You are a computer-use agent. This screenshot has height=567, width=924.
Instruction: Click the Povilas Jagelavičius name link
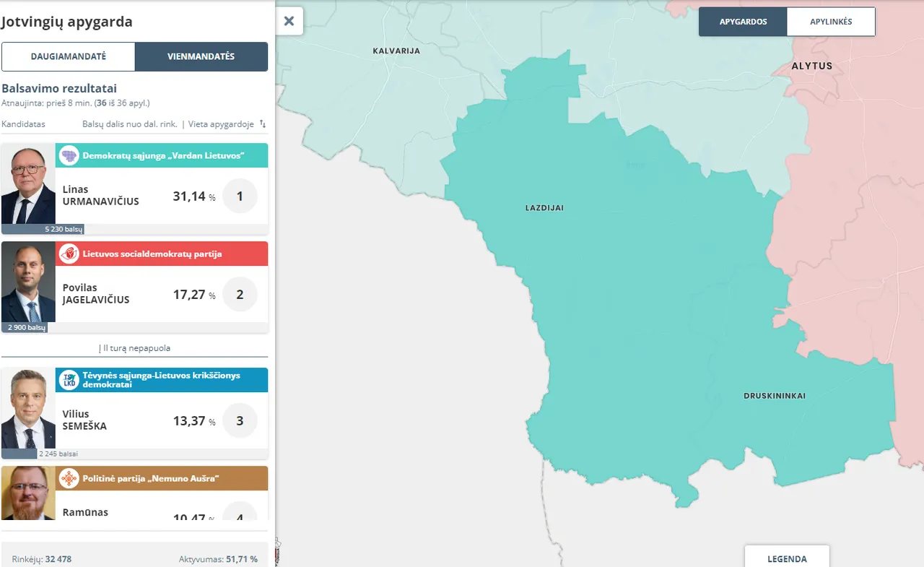tap(96, 294)
